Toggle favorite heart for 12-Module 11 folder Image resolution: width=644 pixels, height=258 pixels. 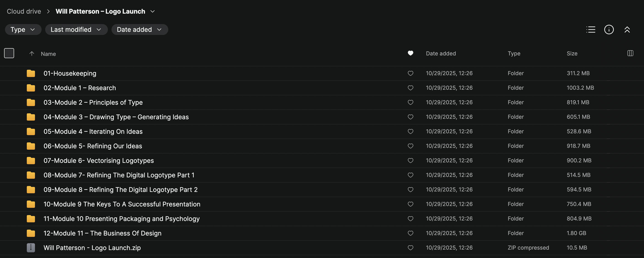[x=410, y=233]
